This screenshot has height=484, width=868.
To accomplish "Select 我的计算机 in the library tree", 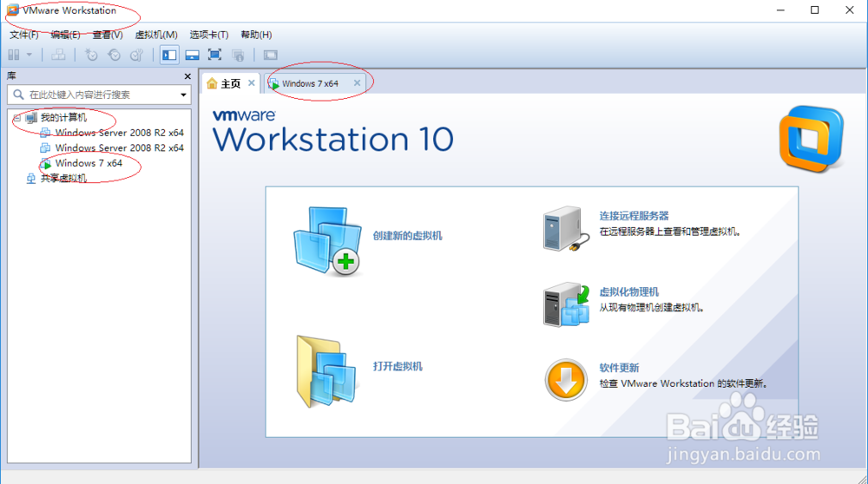I will click(x=63, y=117).
